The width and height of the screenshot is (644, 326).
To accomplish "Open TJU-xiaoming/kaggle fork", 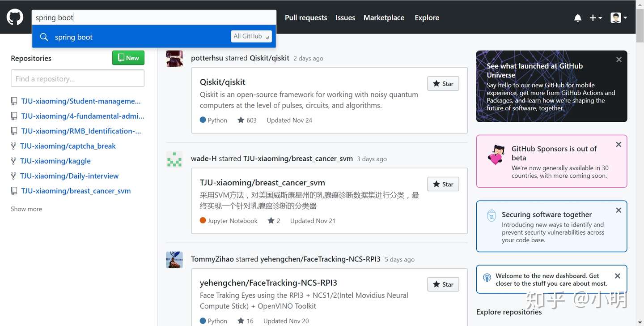I will coord(55,161).
